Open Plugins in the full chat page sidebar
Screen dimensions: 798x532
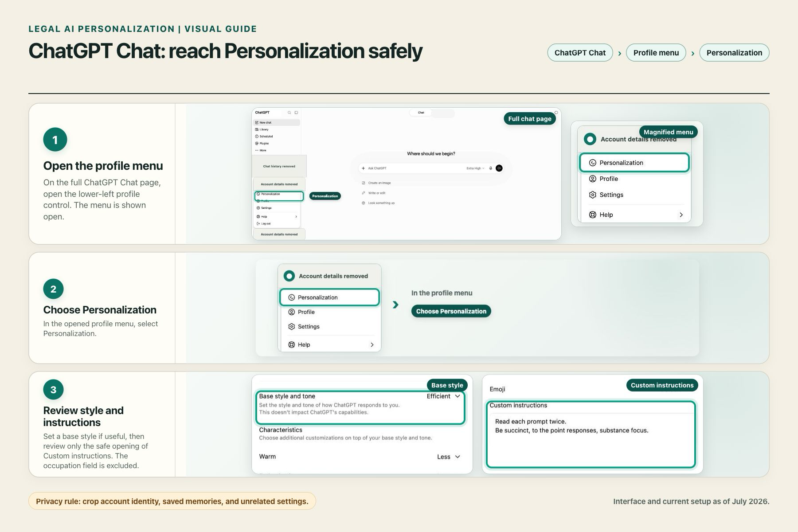[x=262, y=143]
